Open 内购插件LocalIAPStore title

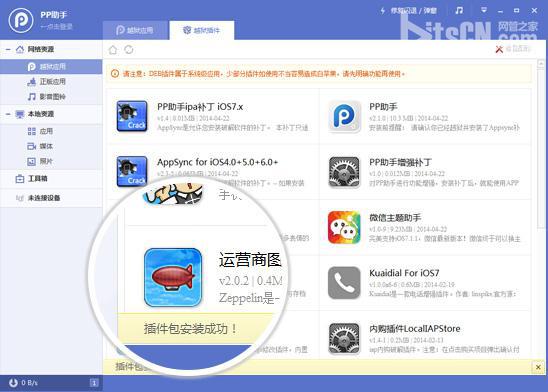coord(415,329)
